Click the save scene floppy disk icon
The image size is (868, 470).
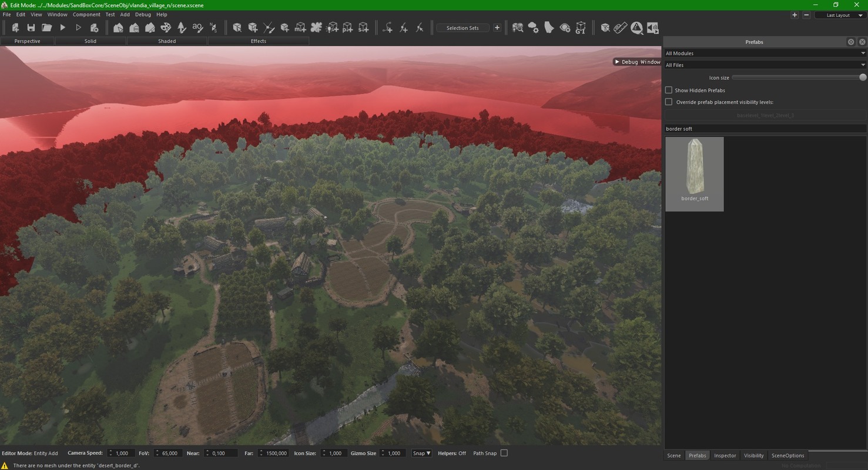coord(31,28)
